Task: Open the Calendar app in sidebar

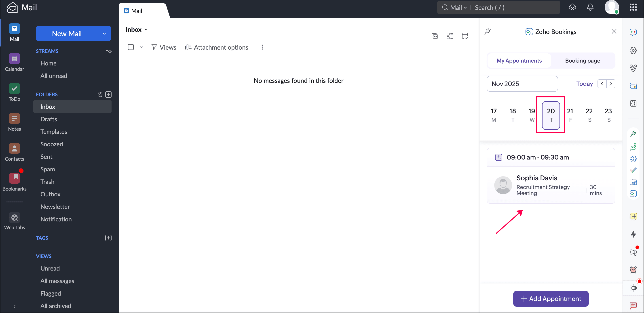Action: (x=14, y=59)
